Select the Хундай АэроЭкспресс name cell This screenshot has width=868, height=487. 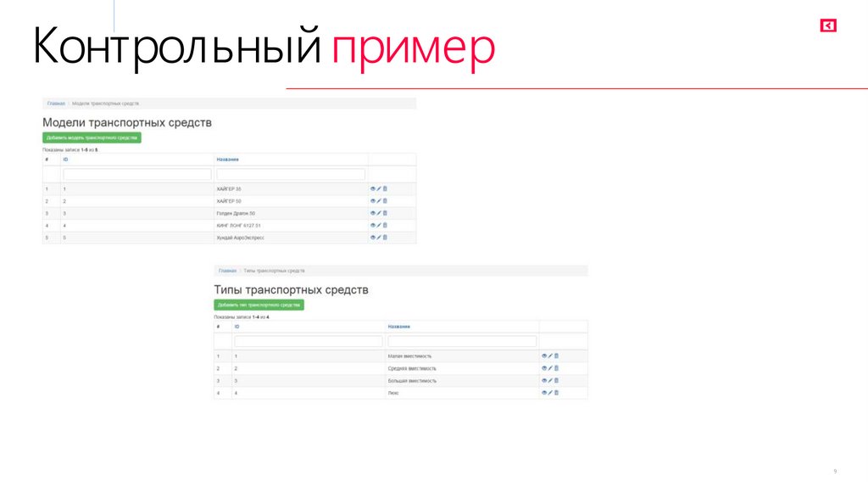click(x=292, y=238)
